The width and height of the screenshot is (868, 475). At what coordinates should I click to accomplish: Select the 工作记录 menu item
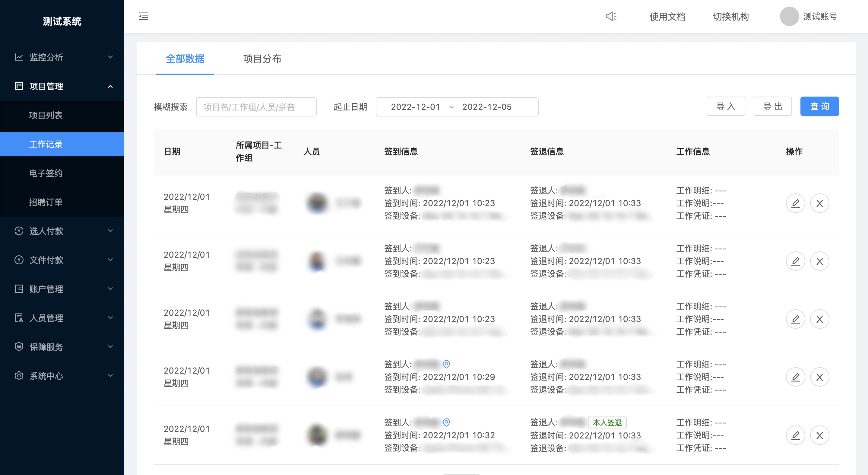(x=62, y=144)
